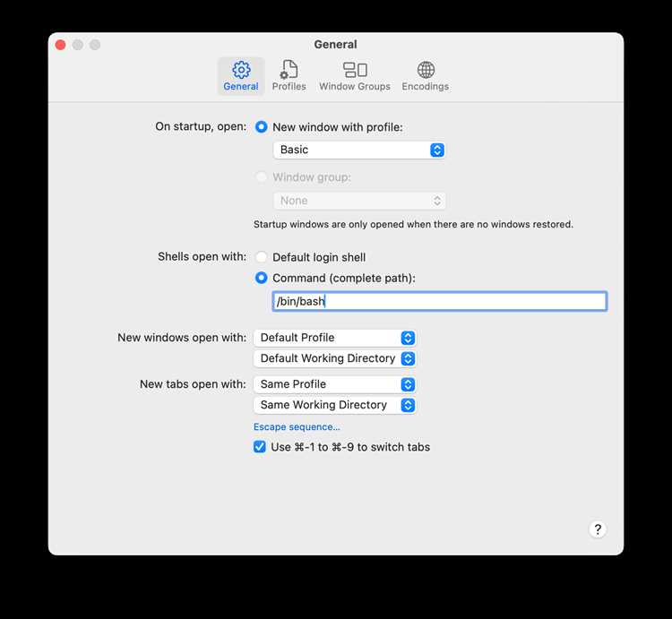
Task: Select New window with profile radio button
Action: pos(261,127)
